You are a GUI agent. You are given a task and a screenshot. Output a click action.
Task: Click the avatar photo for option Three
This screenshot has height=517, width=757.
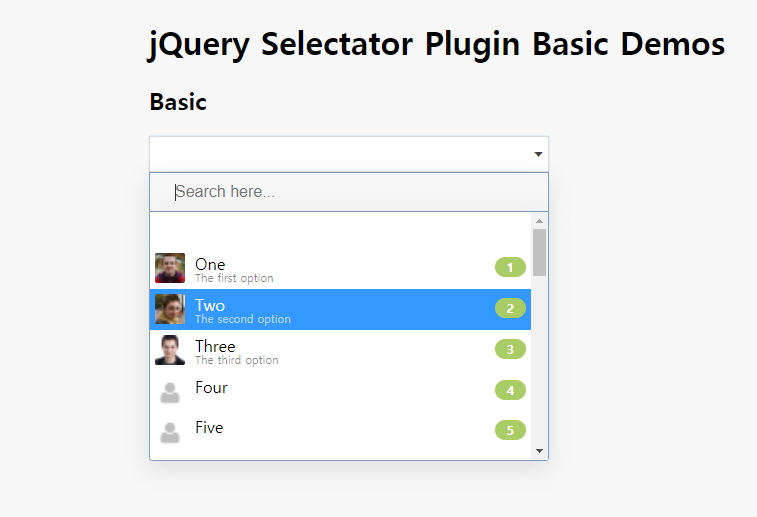169,350
